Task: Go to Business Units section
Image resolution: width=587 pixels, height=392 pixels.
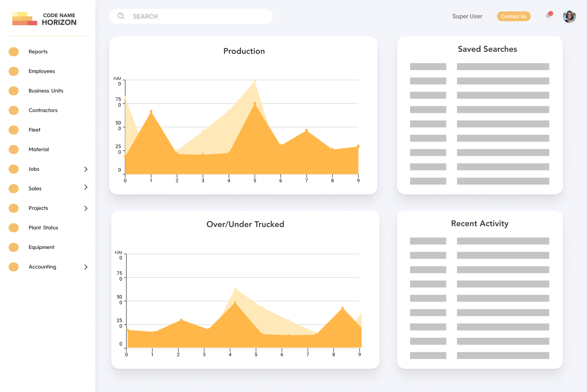Action: click(x=46, y=91)
